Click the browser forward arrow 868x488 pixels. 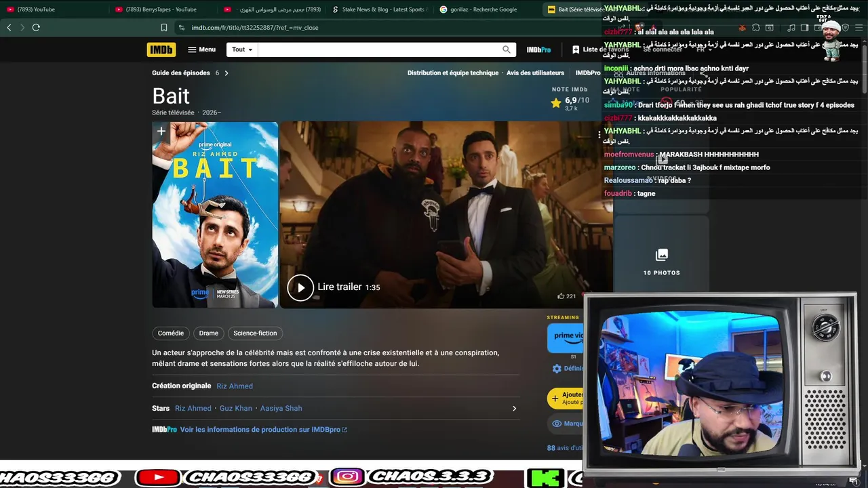coord(22,28)
